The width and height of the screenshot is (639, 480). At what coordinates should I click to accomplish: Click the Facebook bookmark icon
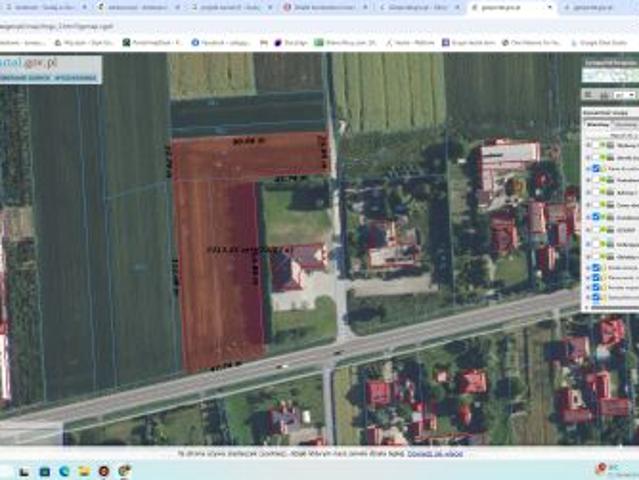point(194,43)
